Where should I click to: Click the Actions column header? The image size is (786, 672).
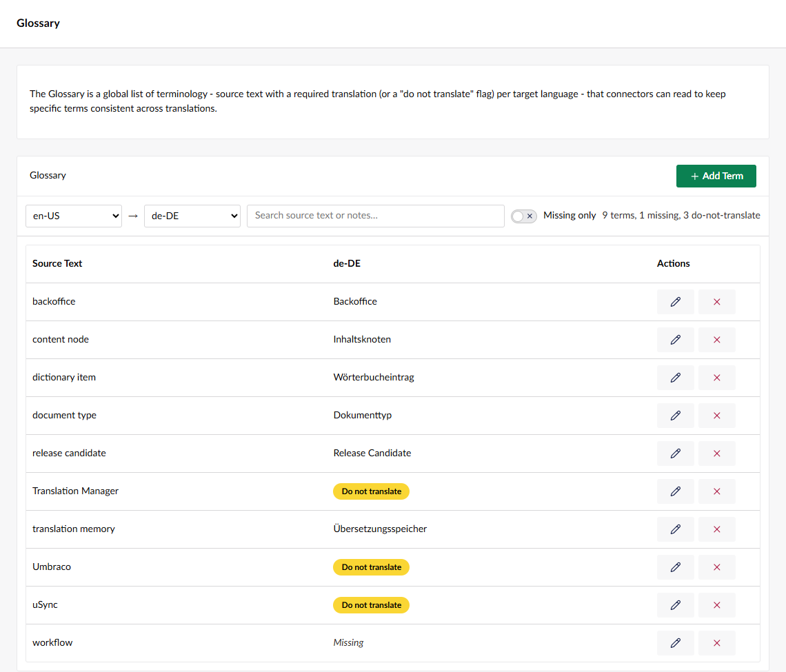click(x=673, y=263)
